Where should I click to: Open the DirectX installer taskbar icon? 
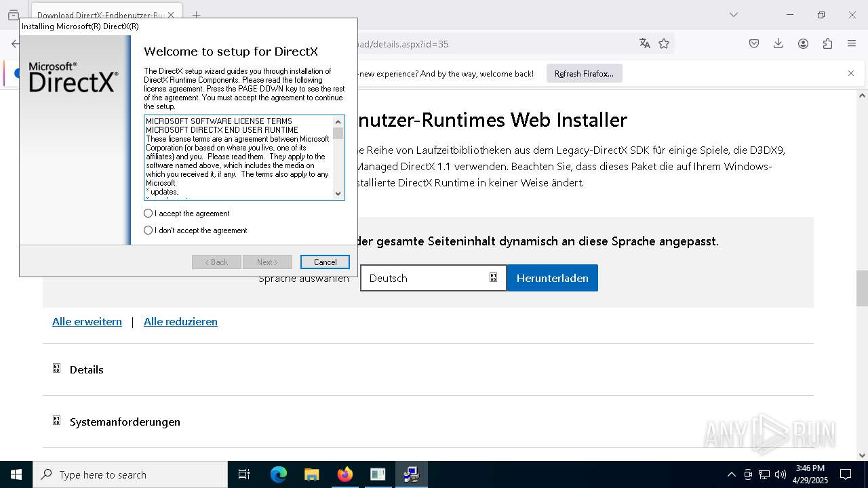(411, 474)
